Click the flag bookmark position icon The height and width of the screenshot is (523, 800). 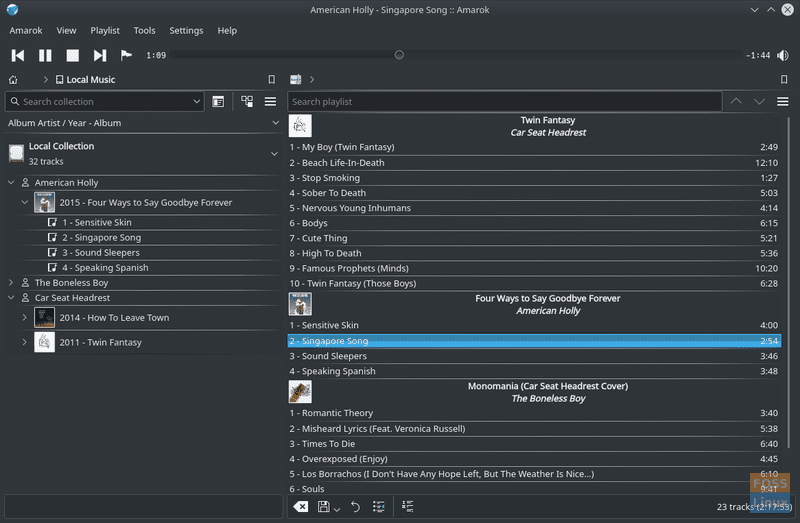coord(126,55)
